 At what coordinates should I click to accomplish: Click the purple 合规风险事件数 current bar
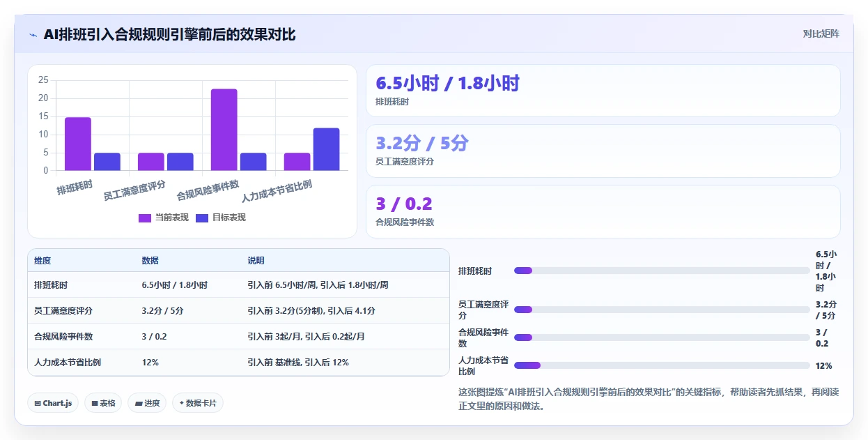click(x=224, y=130)
